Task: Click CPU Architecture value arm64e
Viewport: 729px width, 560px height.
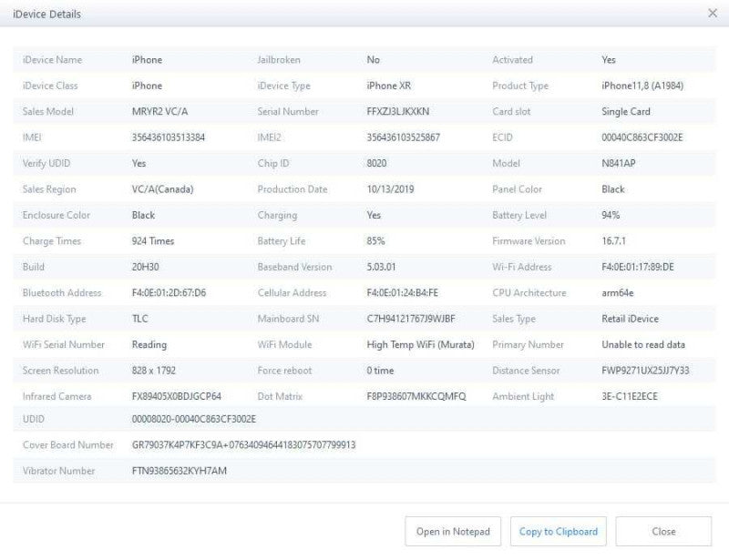Action: tap(618, 293)
